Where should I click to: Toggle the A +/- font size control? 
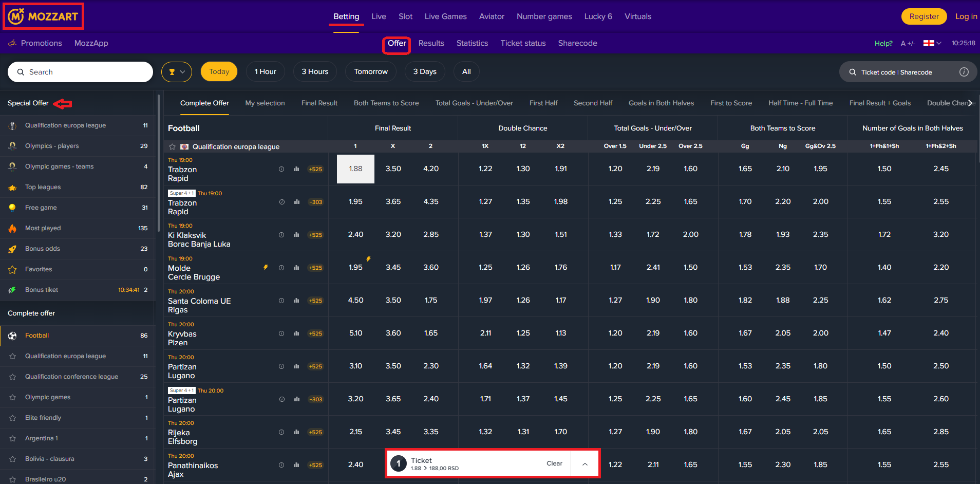tap(908, 43)
